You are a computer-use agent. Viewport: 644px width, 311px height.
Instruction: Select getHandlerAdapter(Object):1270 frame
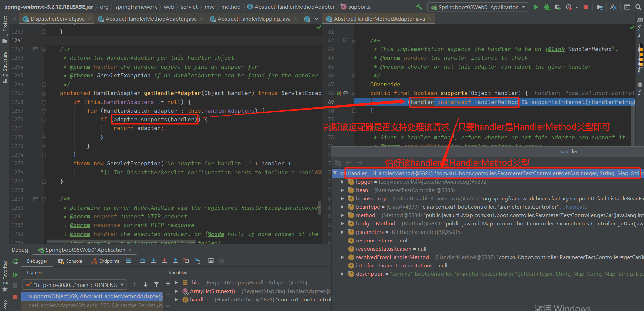click(x=92, y=305)
